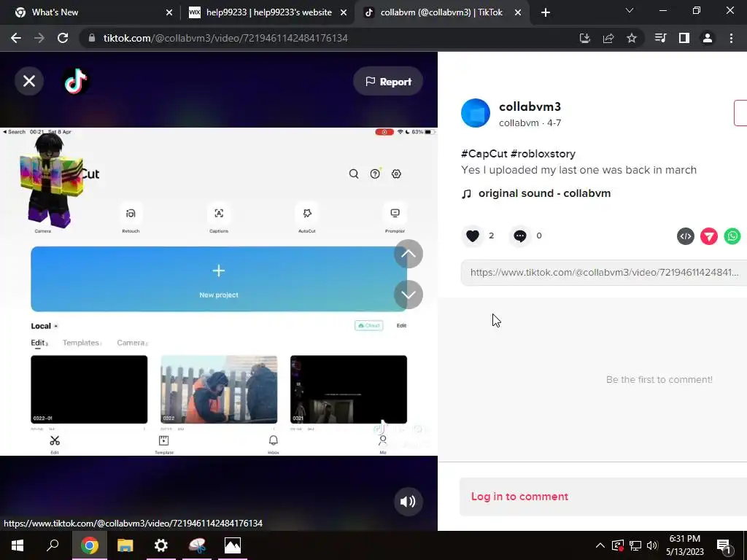
Task: Report this video
Action: coord(388,82)
